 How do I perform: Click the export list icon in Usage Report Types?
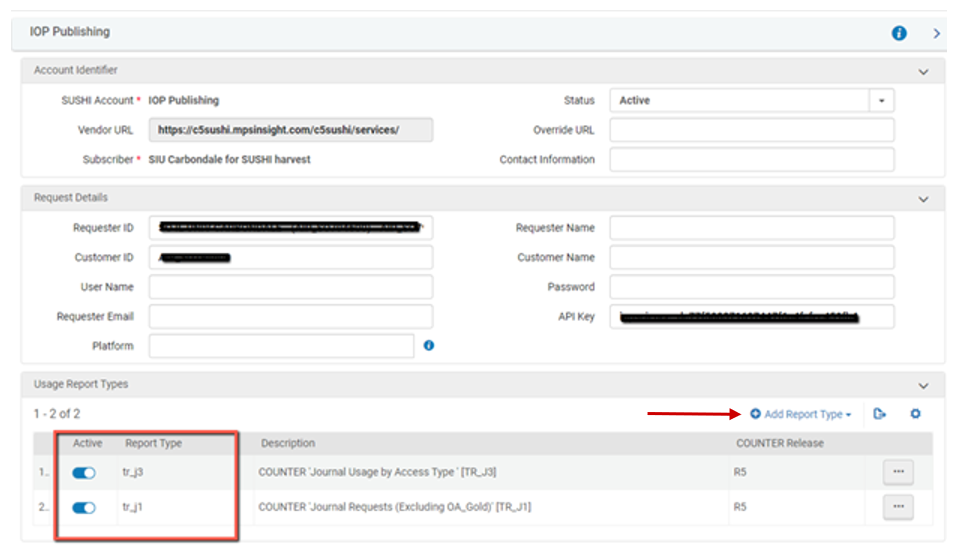(x=879, y=414)
